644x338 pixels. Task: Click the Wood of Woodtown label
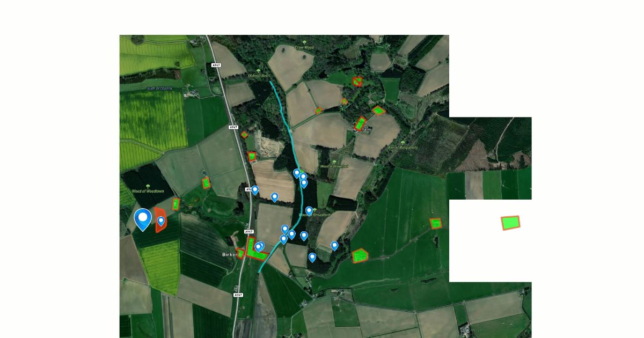pyautogui.click(x=146, y=191)
